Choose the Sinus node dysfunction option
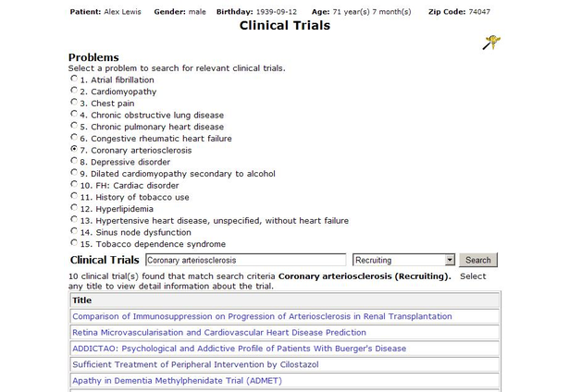Viewport: 569px width, 392px height. [x=74, y=230]
